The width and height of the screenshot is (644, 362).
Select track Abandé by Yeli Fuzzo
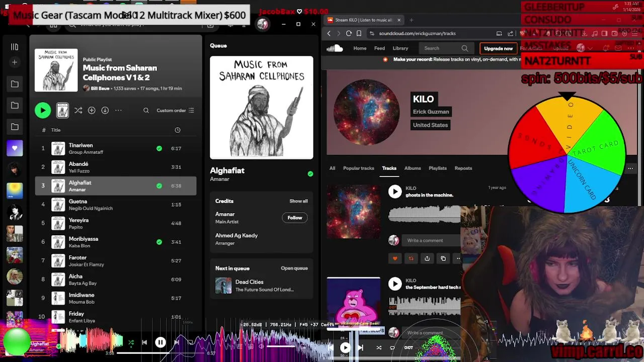click(116, 167)
